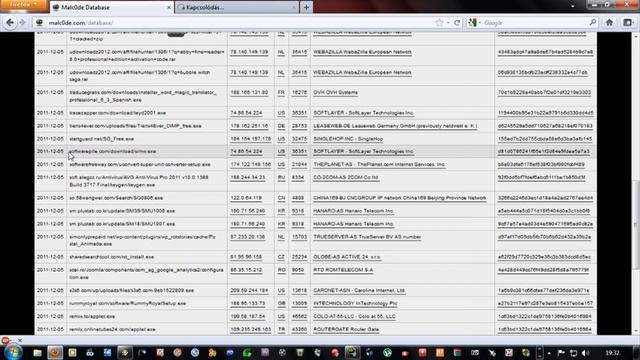Click country code CZ in GLOBE-AS row
The image size is (640, 360).
point(281,257)
